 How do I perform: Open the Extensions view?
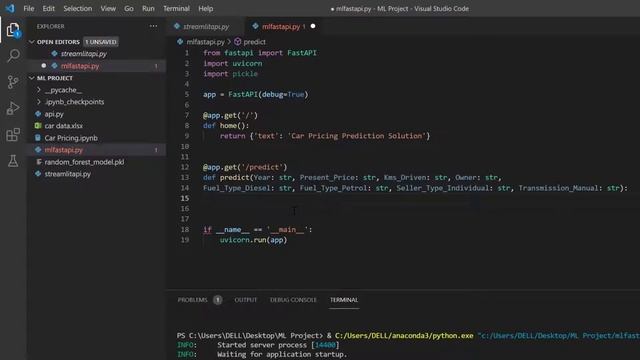click(x=13, y=134)
